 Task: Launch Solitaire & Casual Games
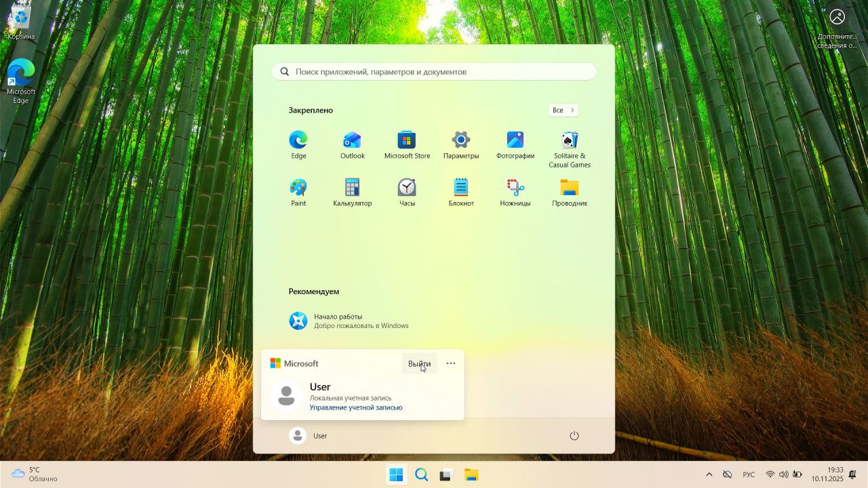click(570, 149)
